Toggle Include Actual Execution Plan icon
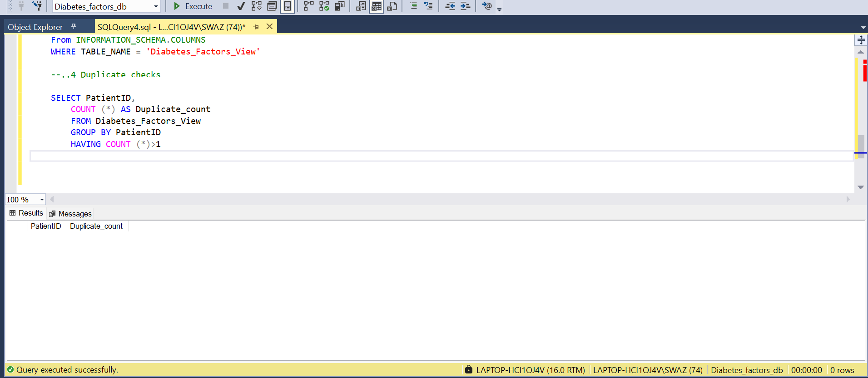The image size is (868, 378). tap(309, 6)
